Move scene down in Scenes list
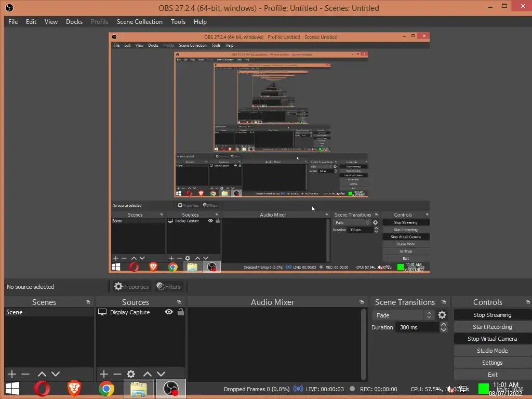 (55, 374)
